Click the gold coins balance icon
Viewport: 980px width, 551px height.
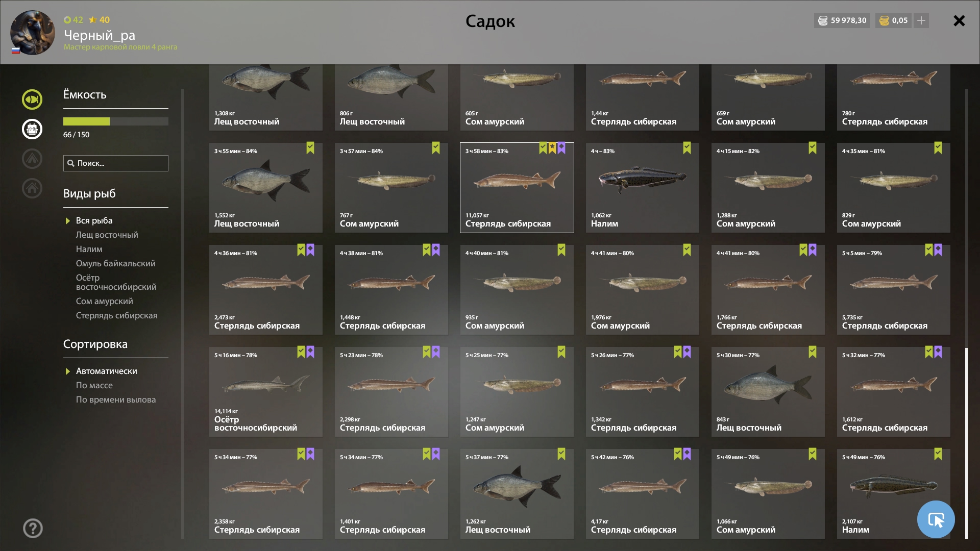(x=885, y=20)
